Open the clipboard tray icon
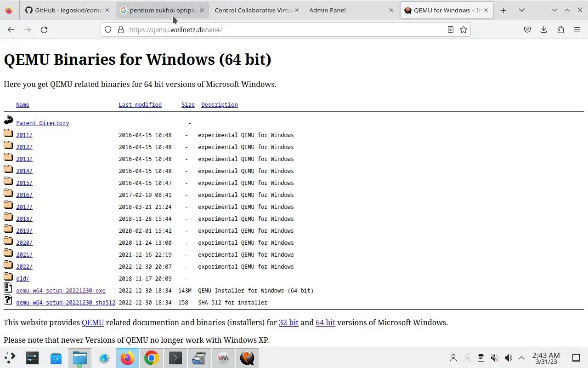588x368 pixels. pos(481,358)
